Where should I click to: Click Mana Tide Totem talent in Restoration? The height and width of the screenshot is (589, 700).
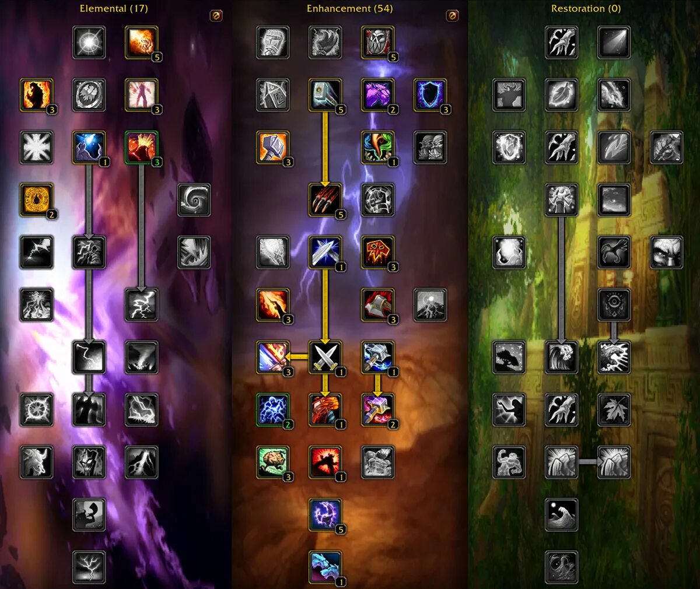[562, 357]
